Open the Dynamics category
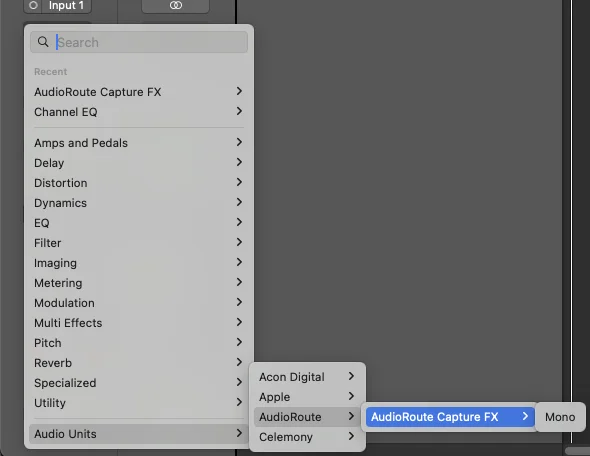Image resolution: width=590 pixels, height=456 pixels. pos(139,203)
